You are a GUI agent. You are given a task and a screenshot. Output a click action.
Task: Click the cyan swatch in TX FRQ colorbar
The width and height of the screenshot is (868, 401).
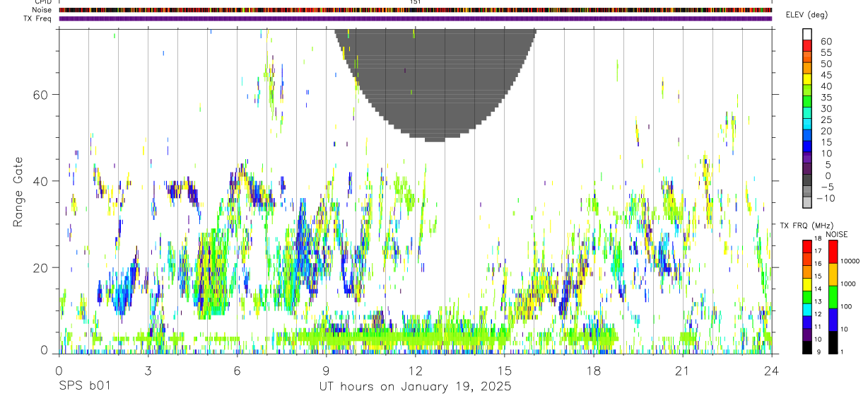(807, 310)
